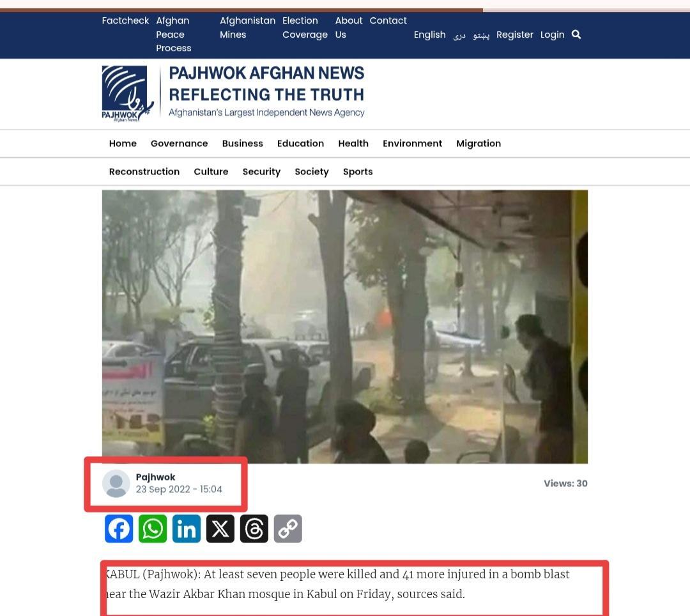Go to Governance section
690x616 pixels.
coord(179,143)
